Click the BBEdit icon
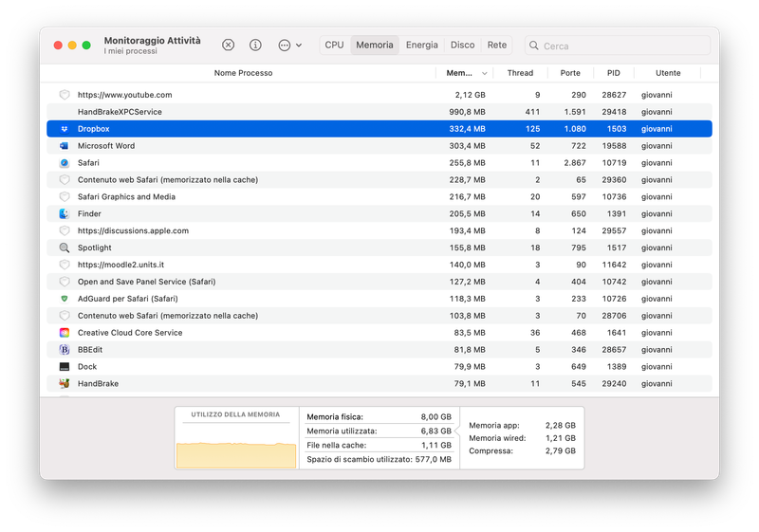Image resolution: width=759 pixels, height=532 pixels. coord(65,350)
